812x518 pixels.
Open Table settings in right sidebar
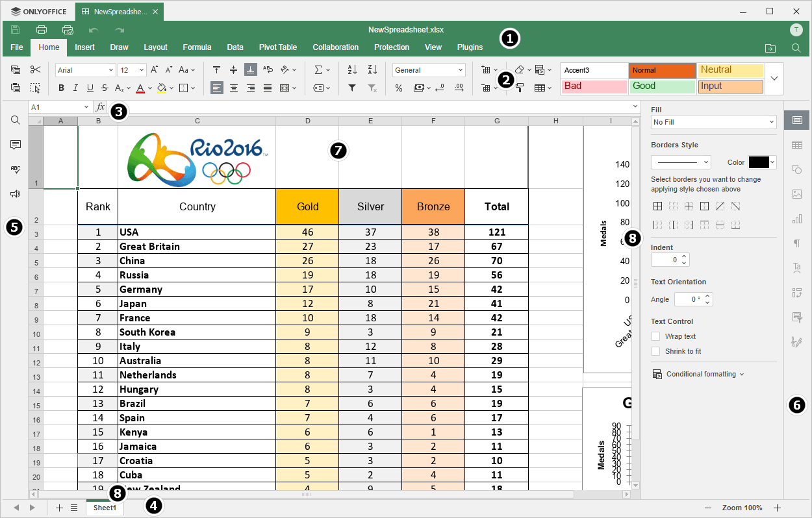click(x=797, y=145)
